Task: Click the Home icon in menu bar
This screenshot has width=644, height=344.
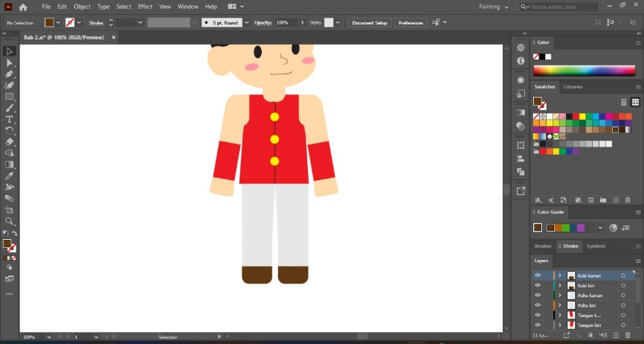Action: coord(23,7)
